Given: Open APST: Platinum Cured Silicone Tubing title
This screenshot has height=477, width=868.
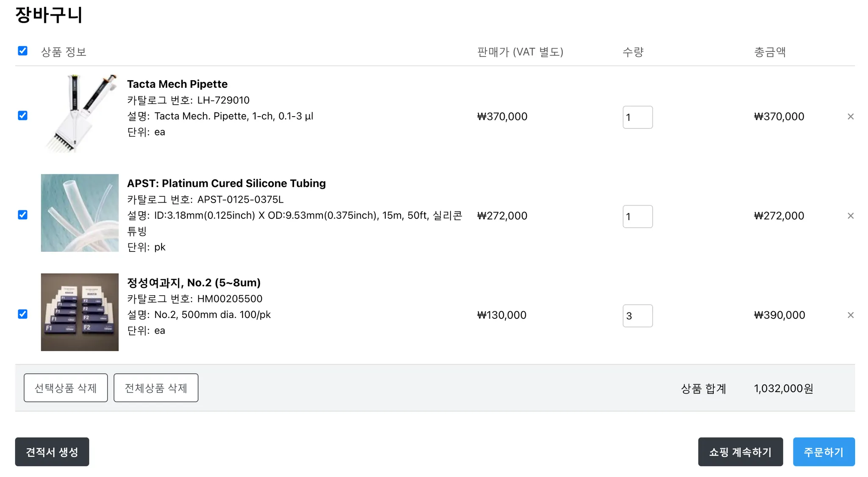Looking at the screenshot, I should click(226, 183).
